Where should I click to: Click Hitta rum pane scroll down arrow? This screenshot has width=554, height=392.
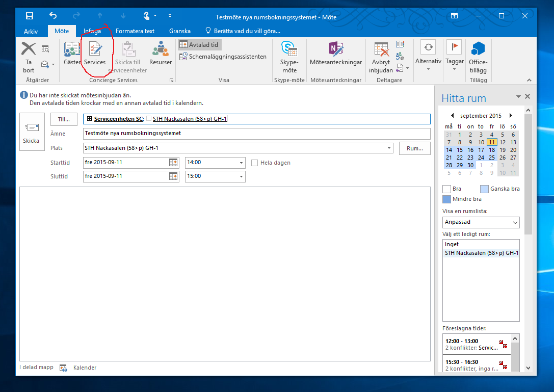click(x=528, y=368)
